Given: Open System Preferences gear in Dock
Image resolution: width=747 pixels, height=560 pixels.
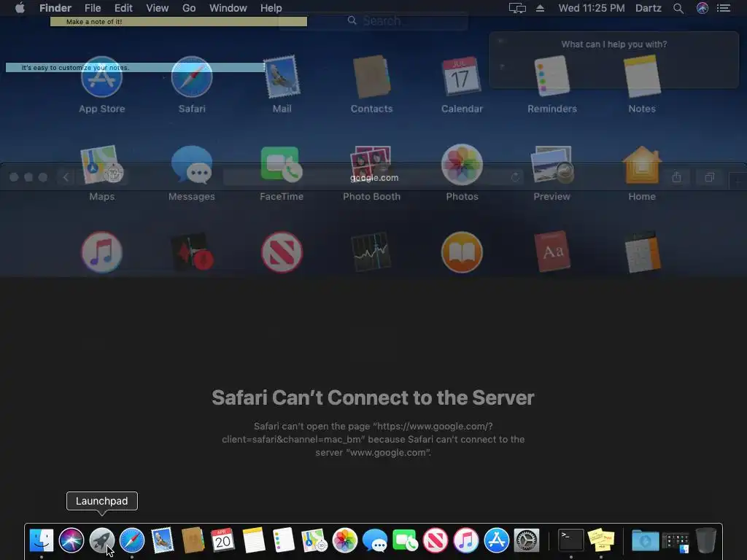Looking at the screenshot, I should coord(527,540).
